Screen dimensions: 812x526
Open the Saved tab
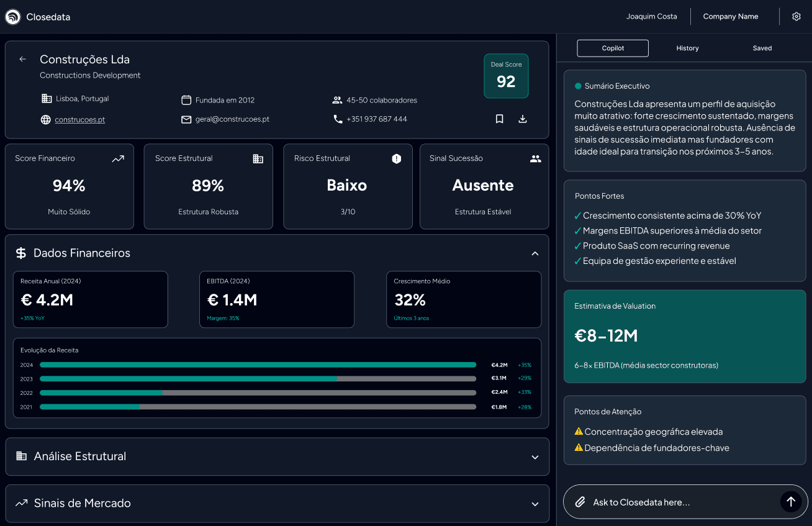click(x=762, y=48)
